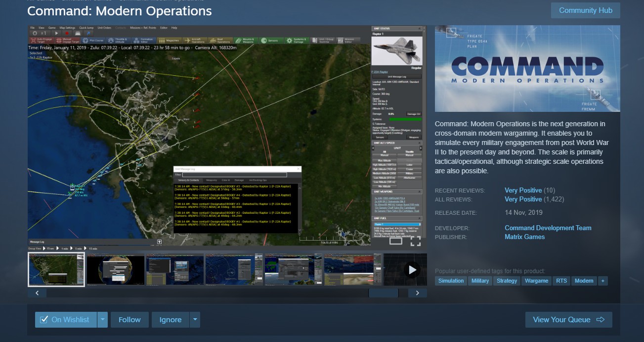Image resolution: width=644 pixels, height=342 pixels.
Task: Select the Strategy tag
Action: pos(507,281)
